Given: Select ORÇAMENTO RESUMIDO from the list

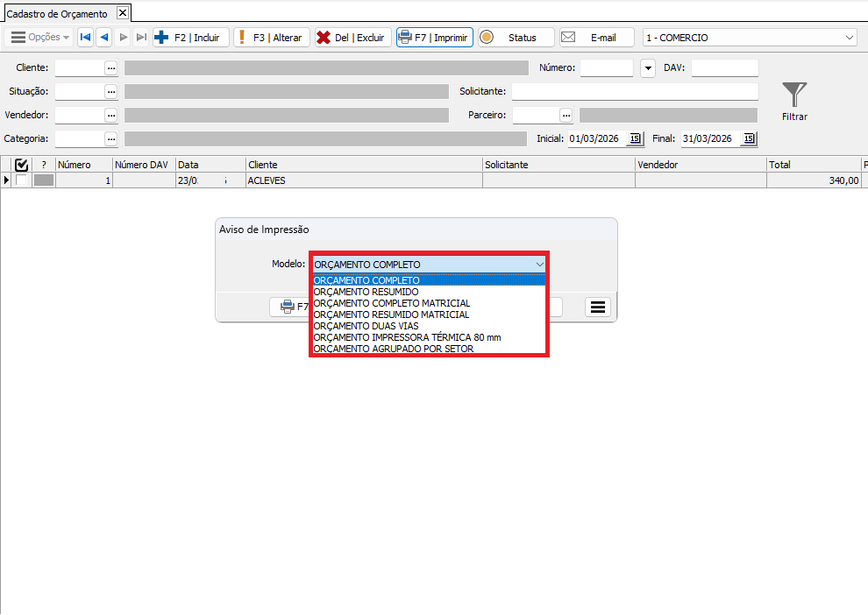Looking at the screenshot, I should point(366,292).
